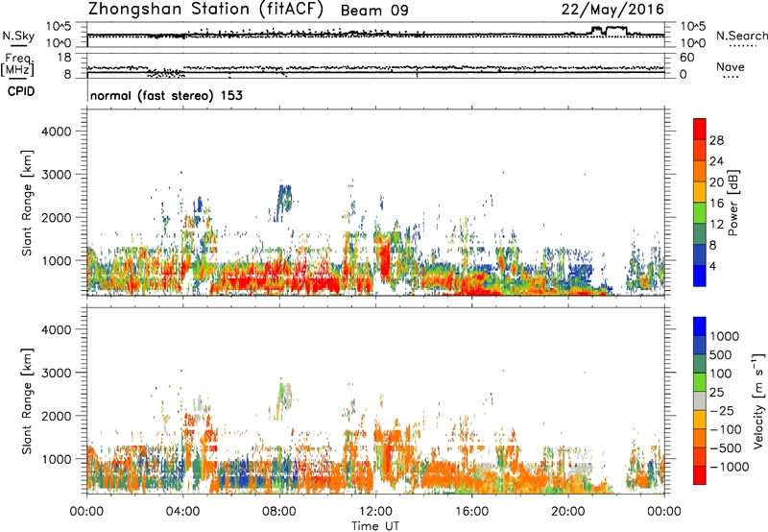This screenshot has height=532, width=768.
Task: Click the "00:00" label at the end of the time axis
Action: 664,512
